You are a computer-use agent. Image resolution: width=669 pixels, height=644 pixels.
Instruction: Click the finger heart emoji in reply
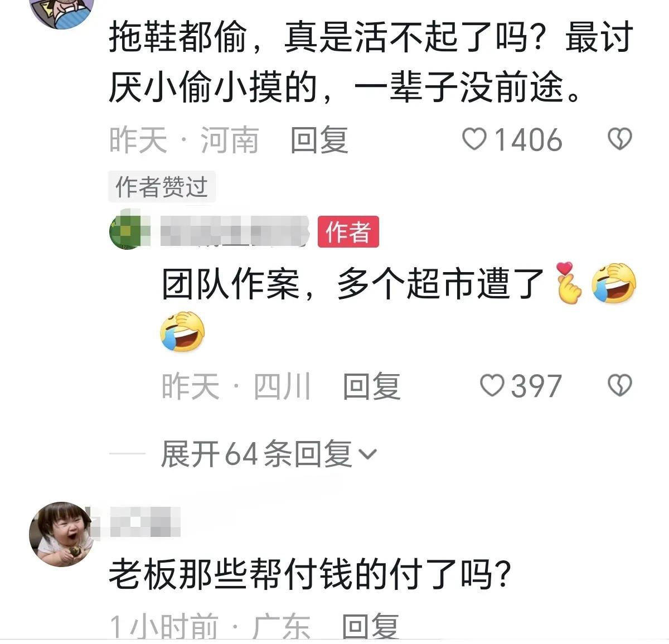(x=568, y=283)
